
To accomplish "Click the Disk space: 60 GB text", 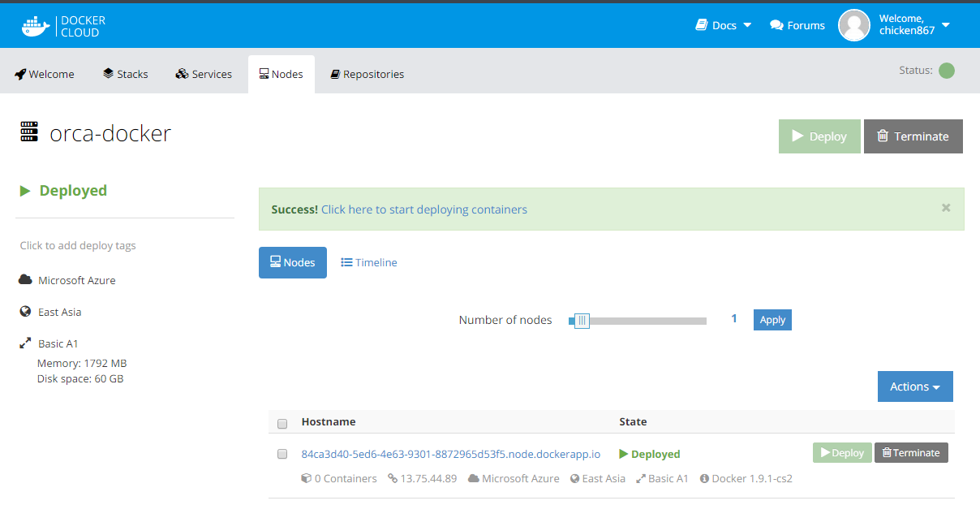I will pyautogui.click(x=80, y=378).
